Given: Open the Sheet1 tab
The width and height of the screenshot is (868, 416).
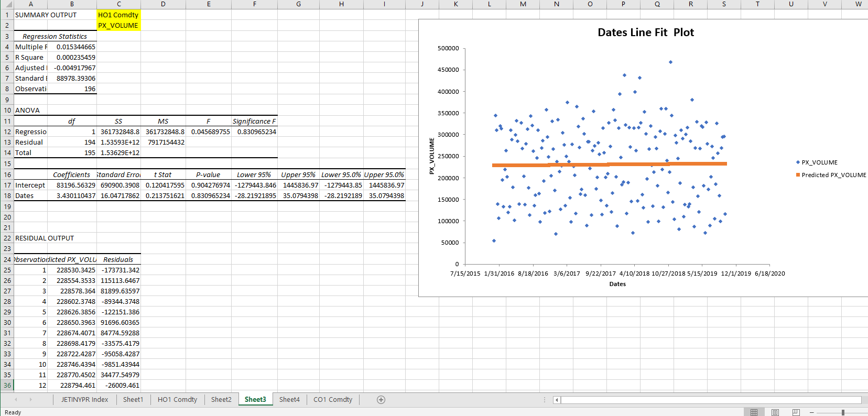Looking at the screenshot, I should (x=133, y=400).
